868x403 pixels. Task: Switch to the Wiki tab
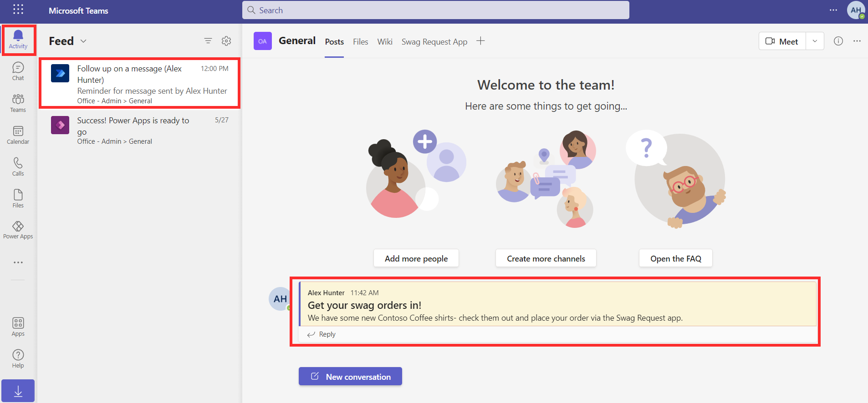tap(385, 42)
